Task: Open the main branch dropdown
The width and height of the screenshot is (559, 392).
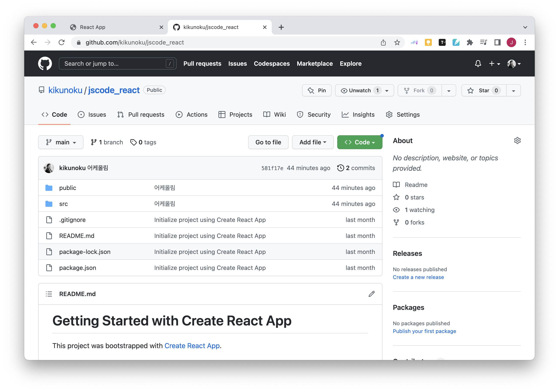Action: point(61,142)
